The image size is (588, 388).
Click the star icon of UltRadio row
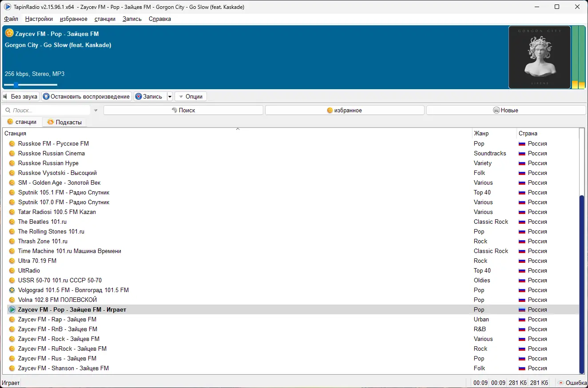click(x=12, y=271)
